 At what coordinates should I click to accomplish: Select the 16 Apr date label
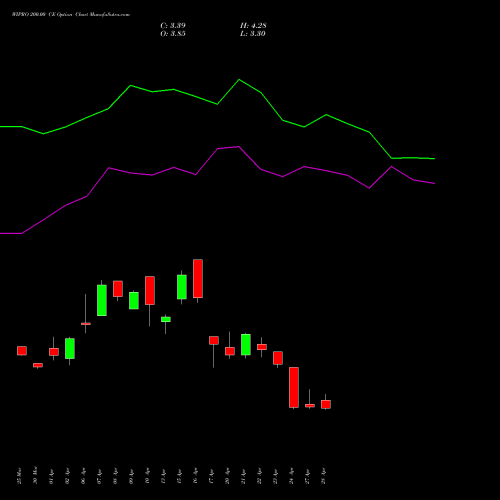pos(196,477)
